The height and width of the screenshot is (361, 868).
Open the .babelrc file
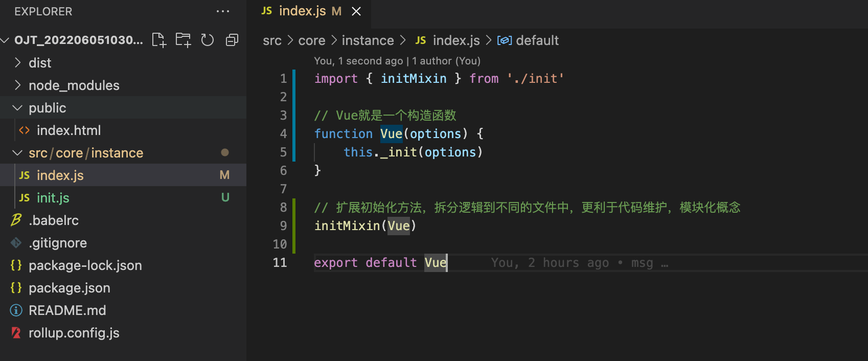pyautogui.click(x=54, y=220)
